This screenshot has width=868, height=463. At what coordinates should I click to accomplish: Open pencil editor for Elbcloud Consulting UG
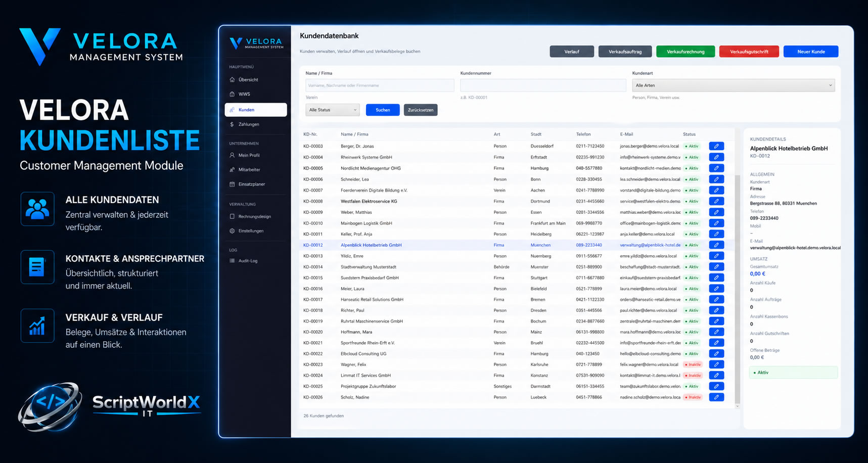click(x=716, y=354)
